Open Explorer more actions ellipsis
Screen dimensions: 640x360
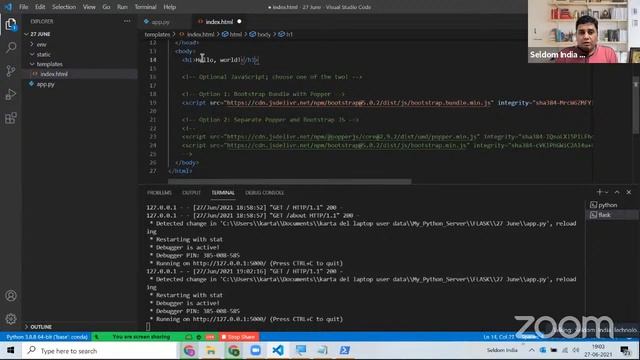(x=127, y=21)
